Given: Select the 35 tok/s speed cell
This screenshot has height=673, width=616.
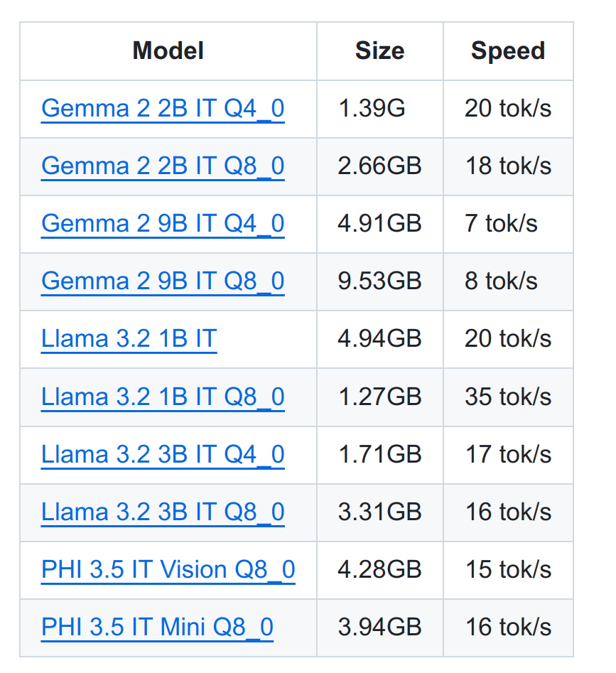Looking at the screenshot, I should tap(508, 397).
